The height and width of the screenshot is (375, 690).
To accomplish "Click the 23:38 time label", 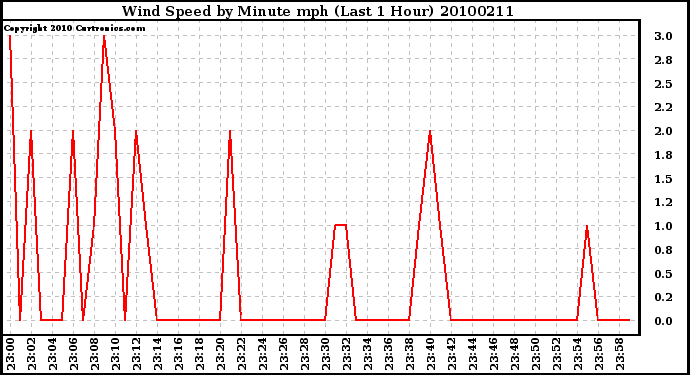I will click(x=410, y=354).
